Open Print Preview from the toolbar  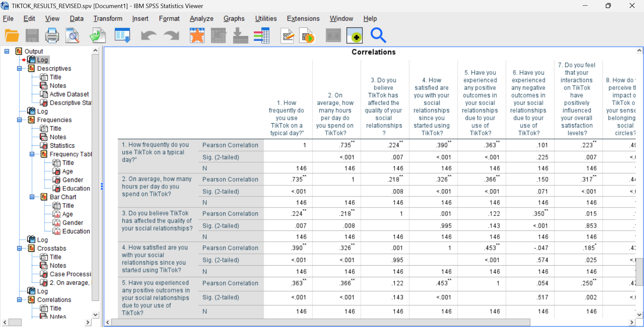pyautogui.click(x=72, y=35)
